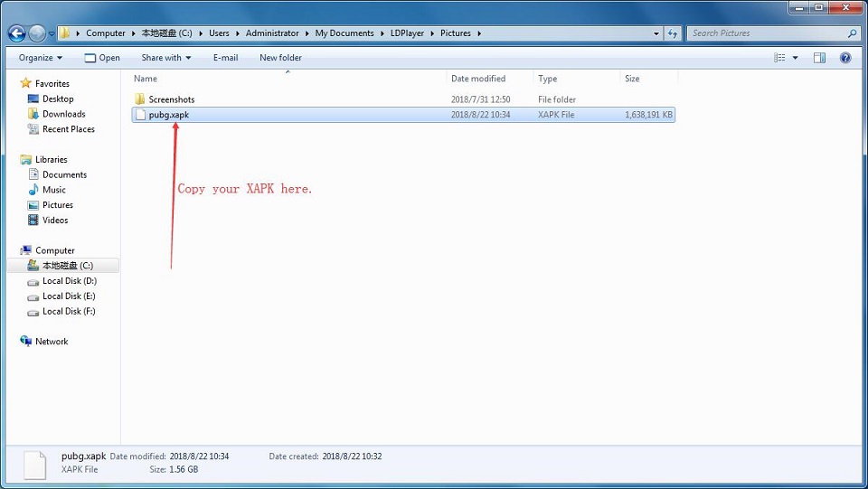Click the folder icon in address bar
This screenshot has height=489, width=868.
[65, 33]
